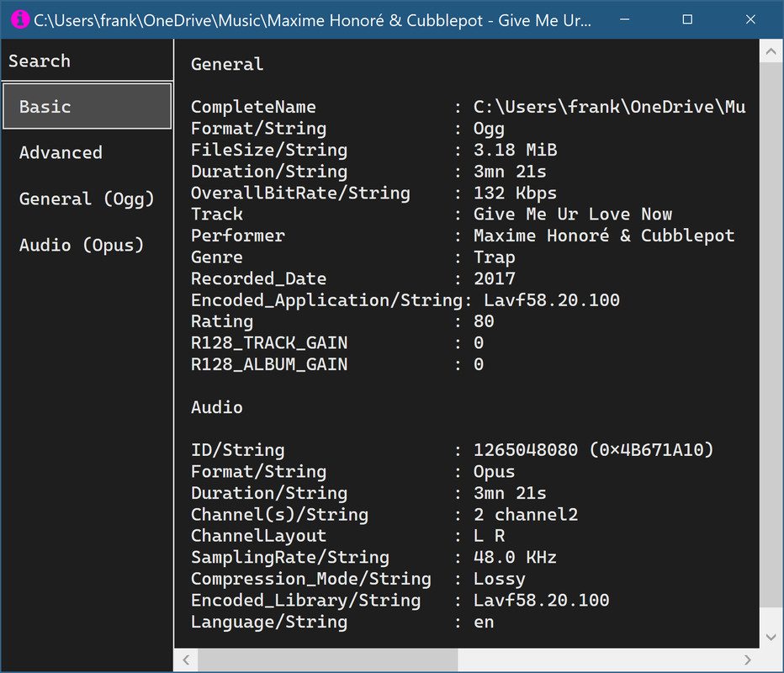
Task: Click the '3.18 MiB' file size value
Action: pos(516,150)
